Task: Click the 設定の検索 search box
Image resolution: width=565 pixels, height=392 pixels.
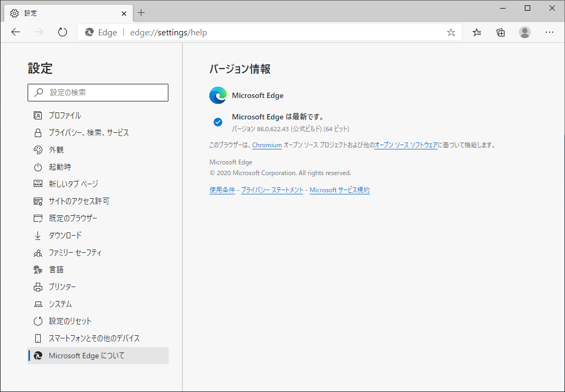Action: coord(98,93)
